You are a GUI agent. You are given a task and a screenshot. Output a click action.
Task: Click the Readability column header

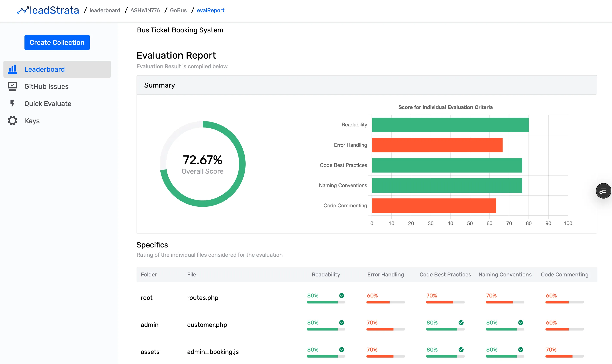(326, 275)
